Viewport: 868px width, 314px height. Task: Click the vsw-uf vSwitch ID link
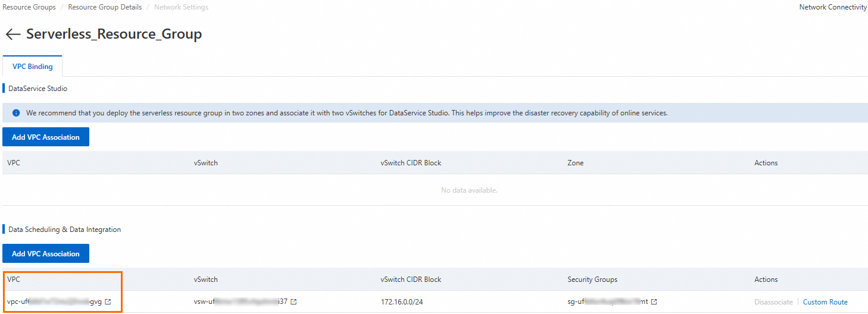point(241,302)
